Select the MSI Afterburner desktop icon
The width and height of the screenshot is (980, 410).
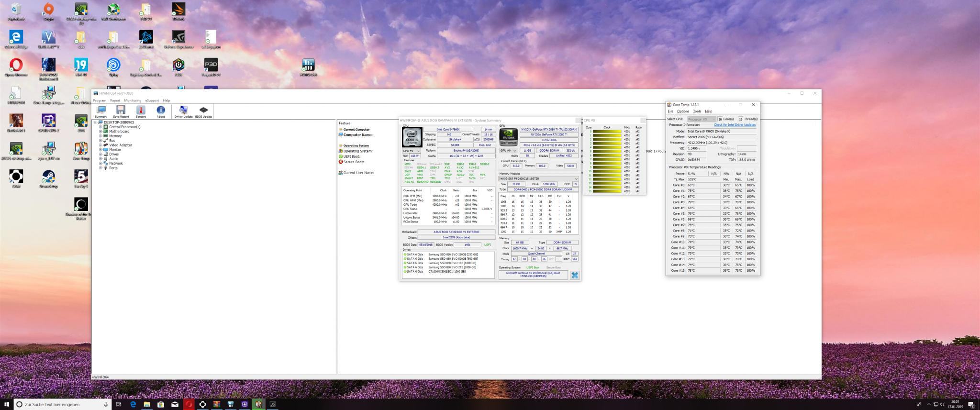[113, 12]
